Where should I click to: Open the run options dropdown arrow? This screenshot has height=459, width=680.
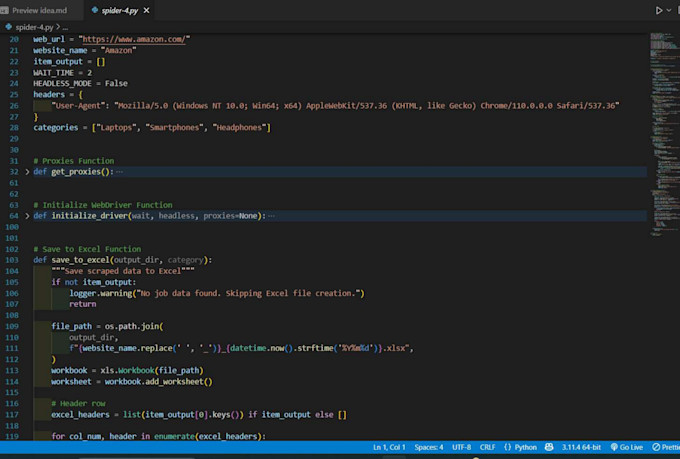pyautogui.click(x=669, y=10)
